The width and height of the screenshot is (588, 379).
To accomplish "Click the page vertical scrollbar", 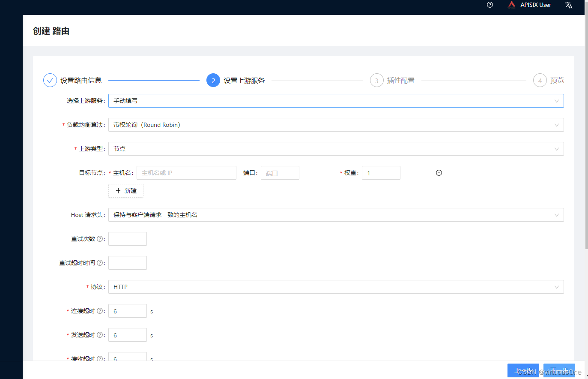I will pos(586,124).
